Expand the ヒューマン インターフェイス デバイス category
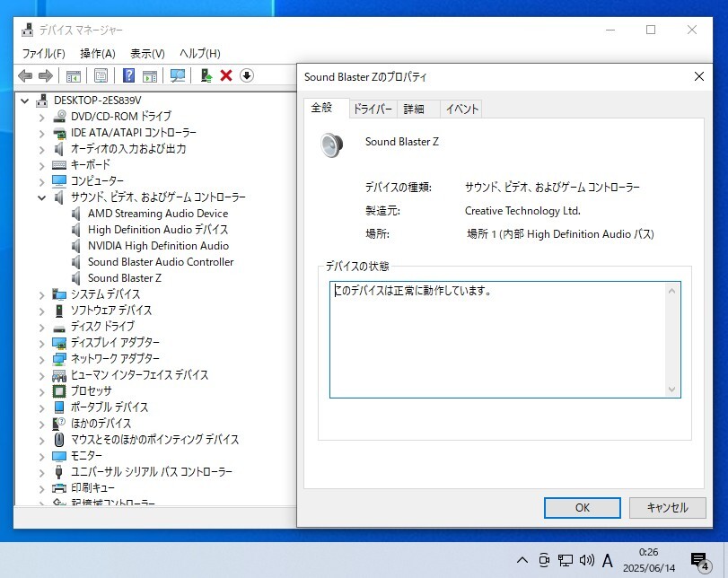 (x=42, y=375)
